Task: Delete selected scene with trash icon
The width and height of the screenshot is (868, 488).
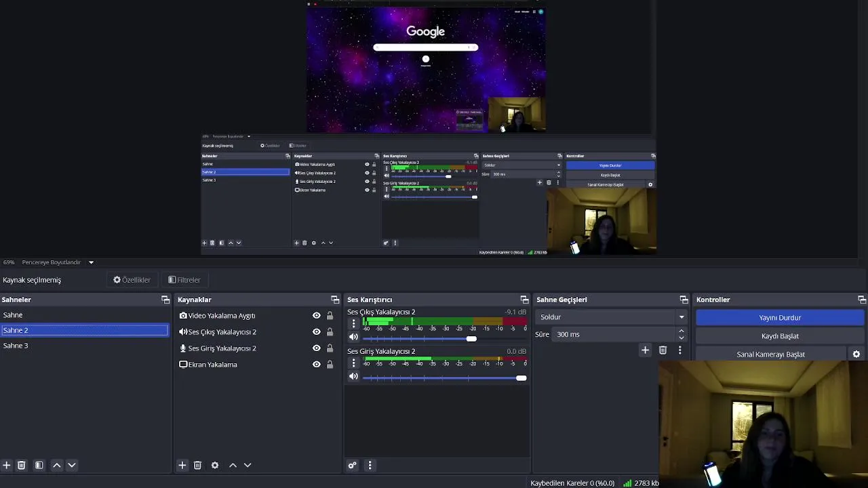Action: 21,465
